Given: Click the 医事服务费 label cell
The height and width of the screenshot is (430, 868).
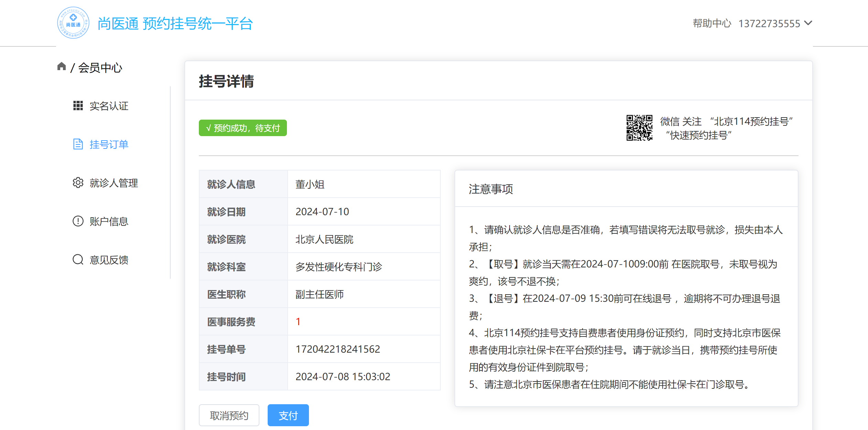Looking at the screenshot, I should pyautogui.click(x=243, y=321).
